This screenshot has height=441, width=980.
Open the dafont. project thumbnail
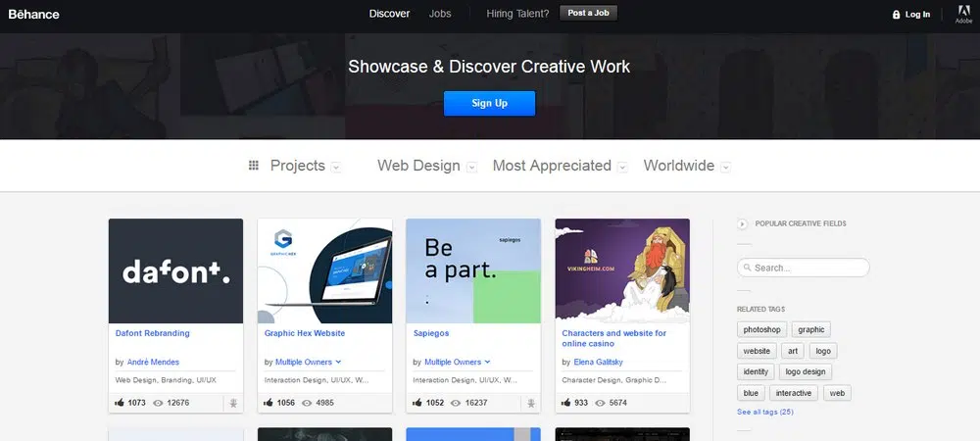pos(175,270)
